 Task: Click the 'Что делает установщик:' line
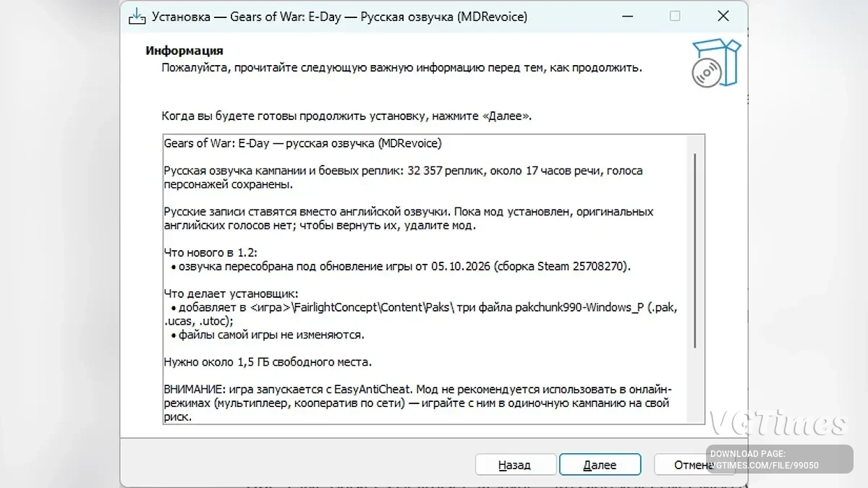231,294
